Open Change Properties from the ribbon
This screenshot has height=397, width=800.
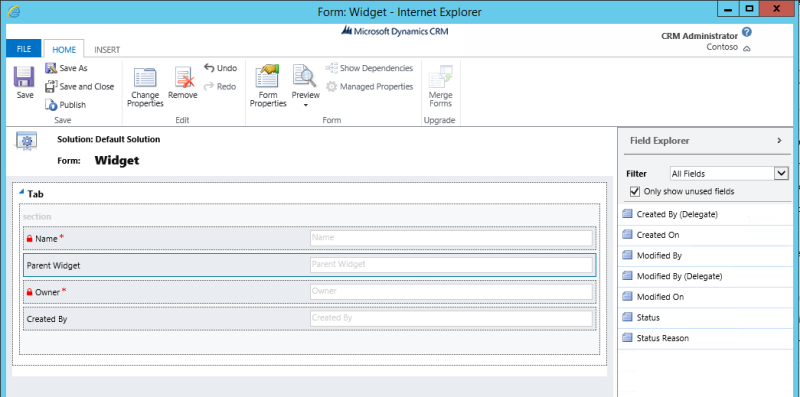click(145, 87)
